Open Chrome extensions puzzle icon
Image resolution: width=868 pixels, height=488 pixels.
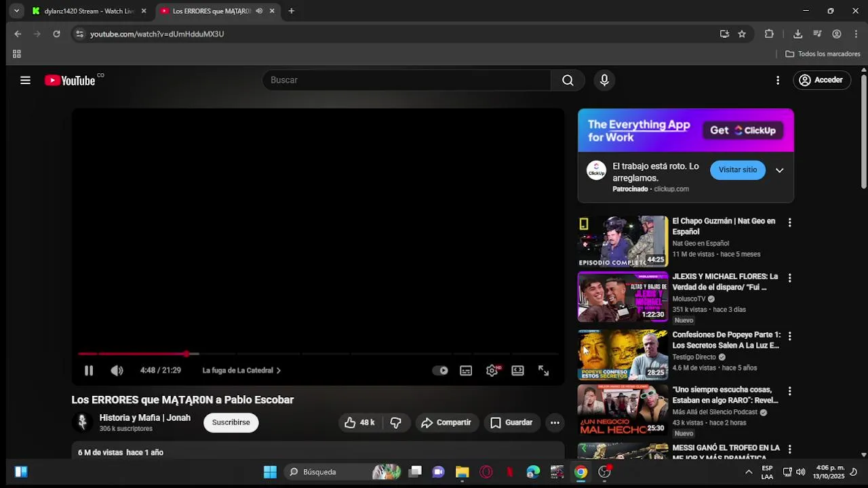pos(769,34)
